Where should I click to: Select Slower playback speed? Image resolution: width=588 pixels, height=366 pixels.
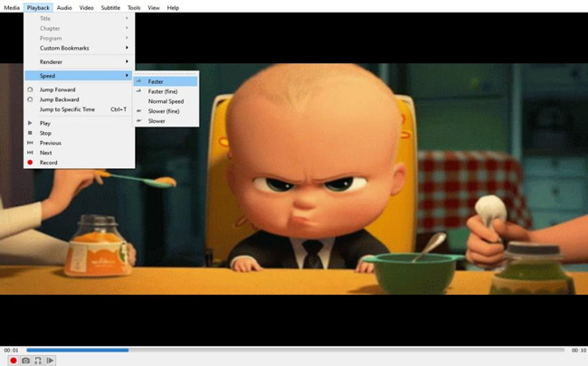coord(166,120)
